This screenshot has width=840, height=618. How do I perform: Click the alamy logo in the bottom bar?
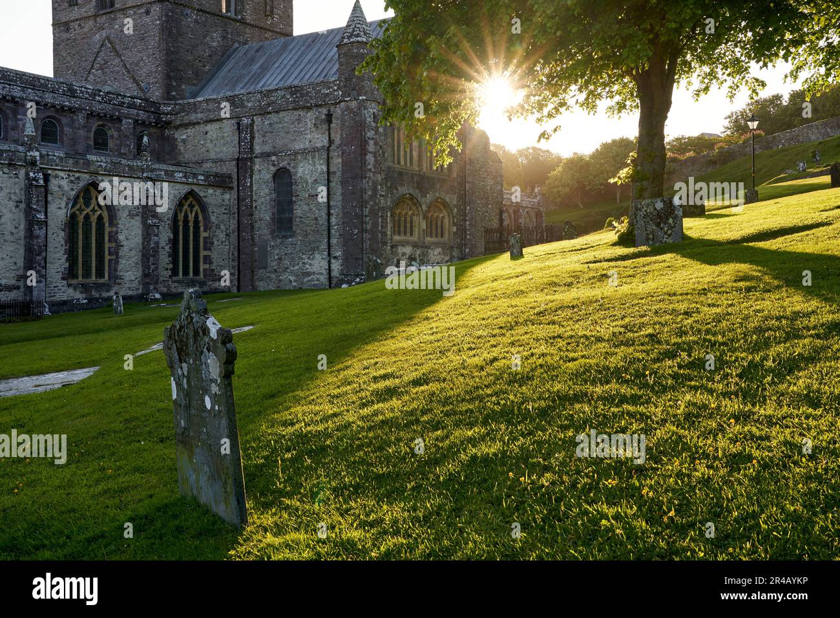click(65, 589)
